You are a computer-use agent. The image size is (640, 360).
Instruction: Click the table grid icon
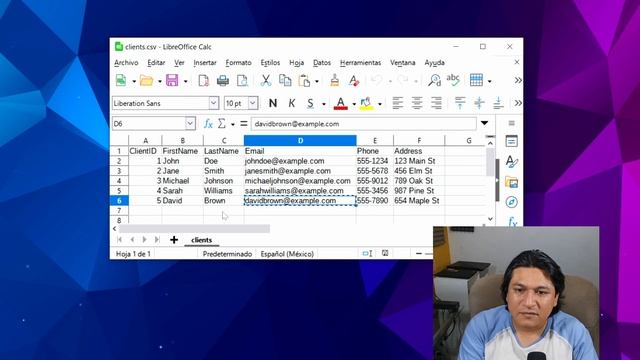point(476,80)
